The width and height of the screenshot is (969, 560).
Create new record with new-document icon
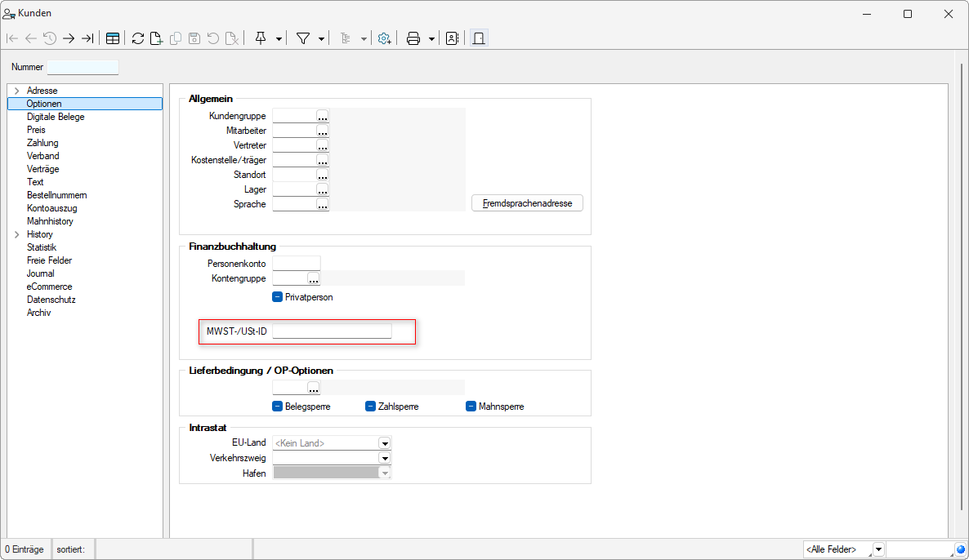156,38
